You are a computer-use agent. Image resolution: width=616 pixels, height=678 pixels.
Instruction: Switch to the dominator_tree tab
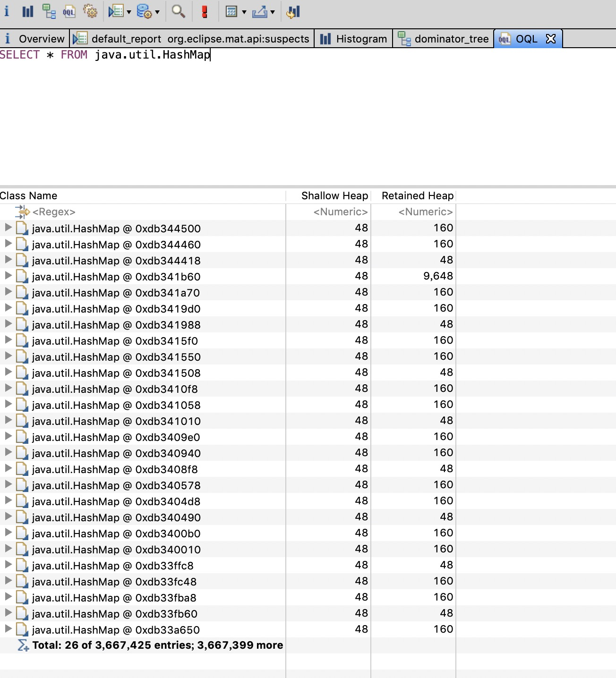pyautogui.click(x=443, y=39)
